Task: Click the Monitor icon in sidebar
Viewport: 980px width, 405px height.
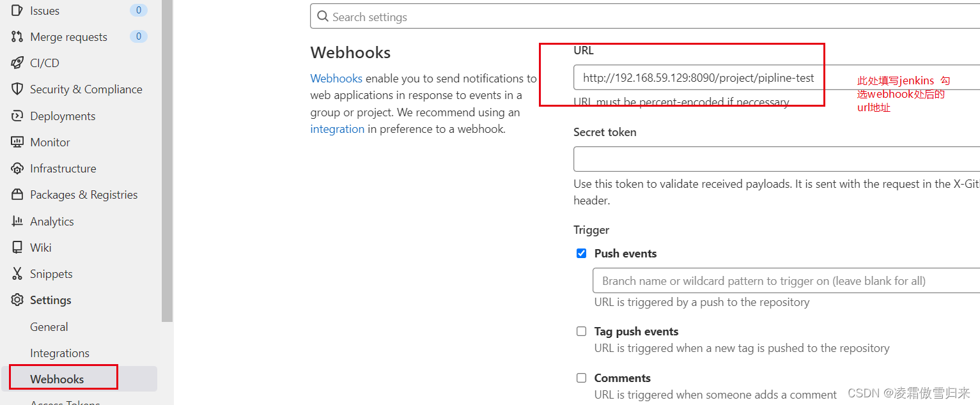Action: click(x=17, y=142)
